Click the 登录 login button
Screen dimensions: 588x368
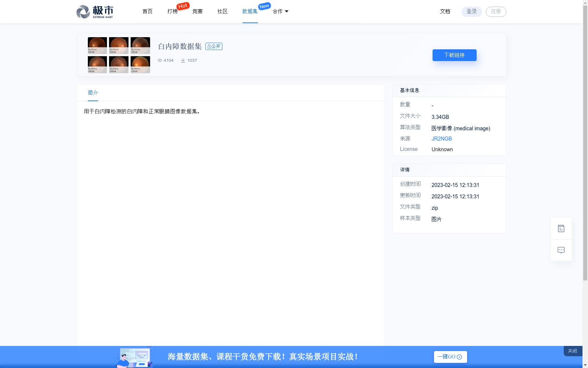pyautogui.click(x=472, y=11)
